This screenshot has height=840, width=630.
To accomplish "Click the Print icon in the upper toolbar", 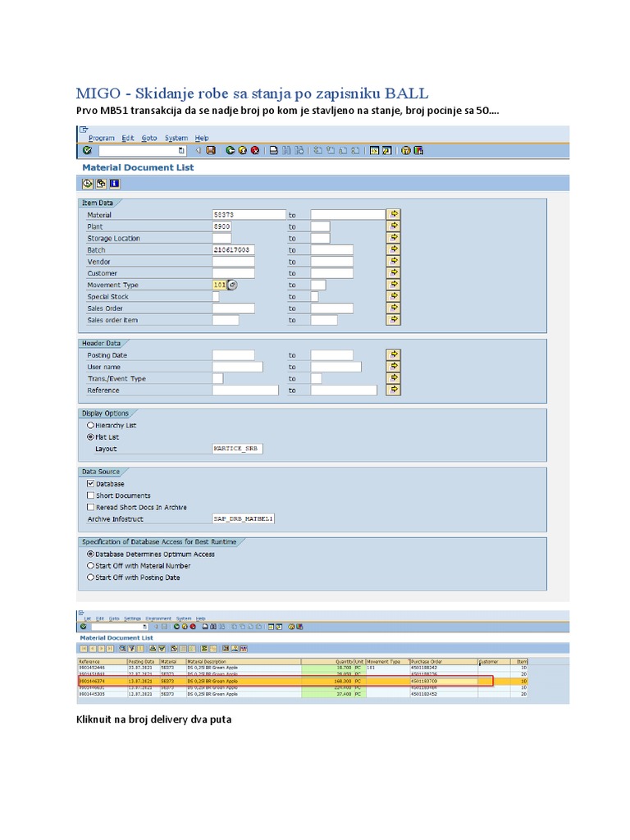I will pyautogui.click(x=274, y=150).
